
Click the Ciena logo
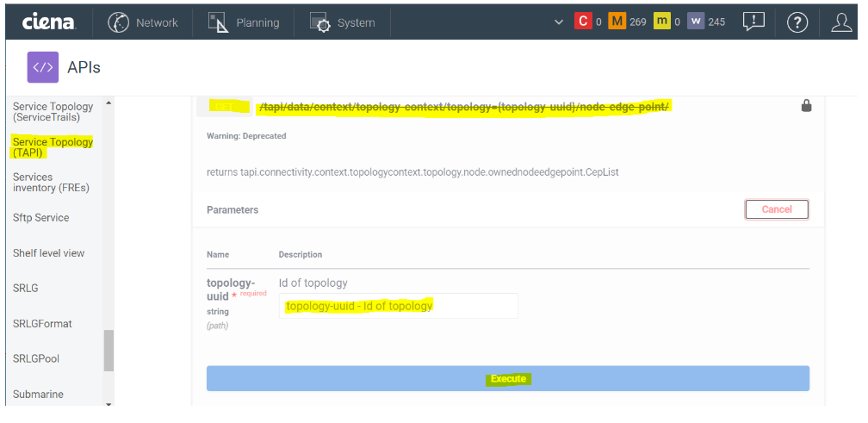click(49, 22)
